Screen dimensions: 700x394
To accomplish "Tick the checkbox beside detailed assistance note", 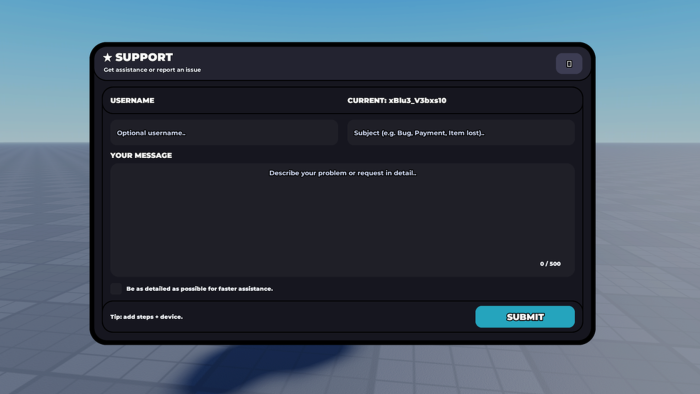I will point(116,289).
